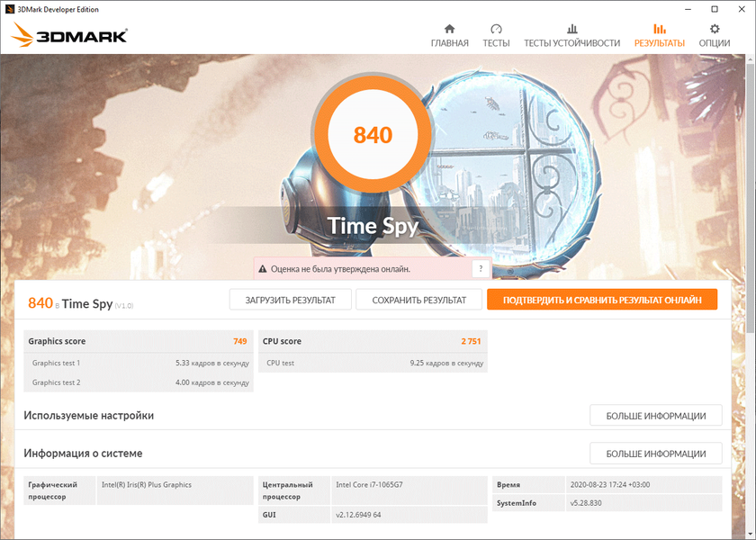Viewport: 756px width, 540px height.
Task: Click СОХРАНИТЬ РЕЗУЛЬТАТ button
Action: point(419,300)
